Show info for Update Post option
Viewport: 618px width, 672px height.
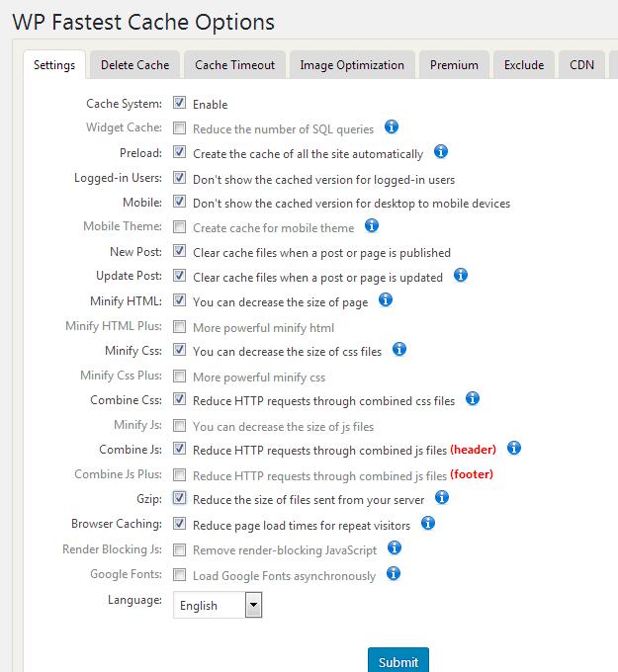(461, 275)
